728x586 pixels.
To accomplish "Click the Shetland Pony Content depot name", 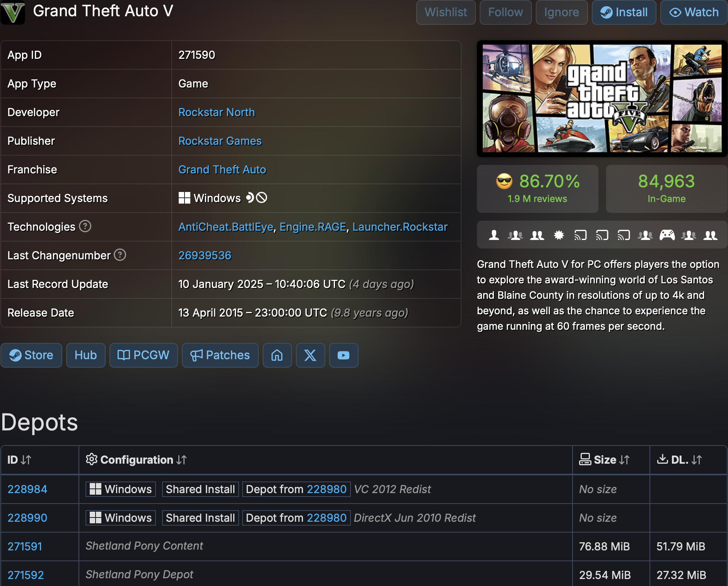I will pos(144,546).
